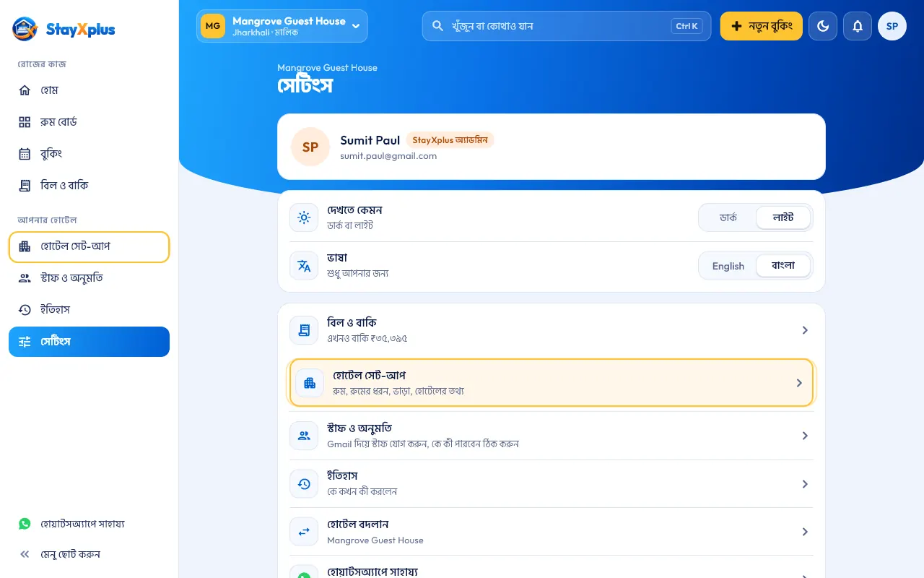924x578 pixels.
Task: Click the সেটিংস sidebar item
Action: click(89, 342)
